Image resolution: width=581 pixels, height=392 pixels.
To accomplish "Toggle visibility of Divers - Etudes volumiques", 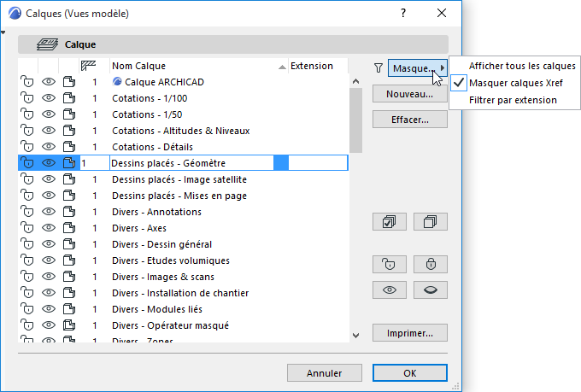I will pyautogui.click(x=49, y=260).
